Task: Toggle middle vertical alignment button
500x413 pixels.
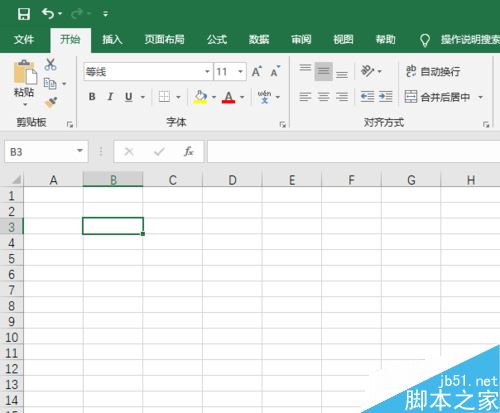Action: (x=323, y=71)
